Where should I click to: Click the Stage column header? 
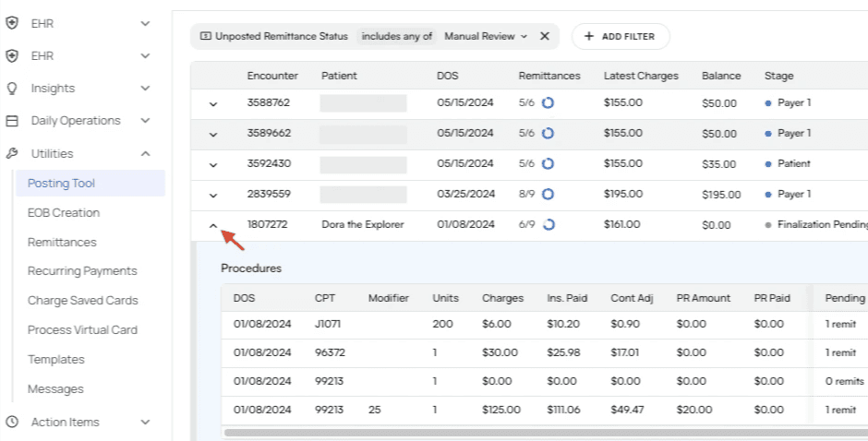coord(778,76)
